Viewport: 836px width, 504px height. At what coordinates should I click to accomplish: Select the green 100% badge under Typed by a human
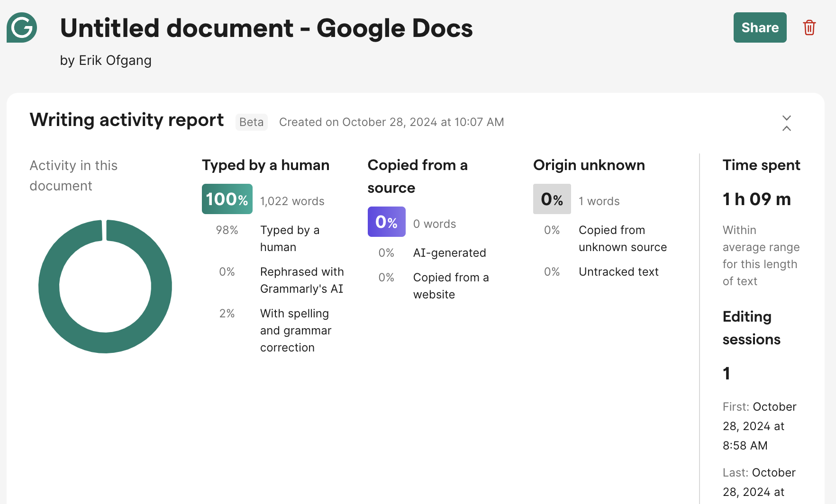227,199
